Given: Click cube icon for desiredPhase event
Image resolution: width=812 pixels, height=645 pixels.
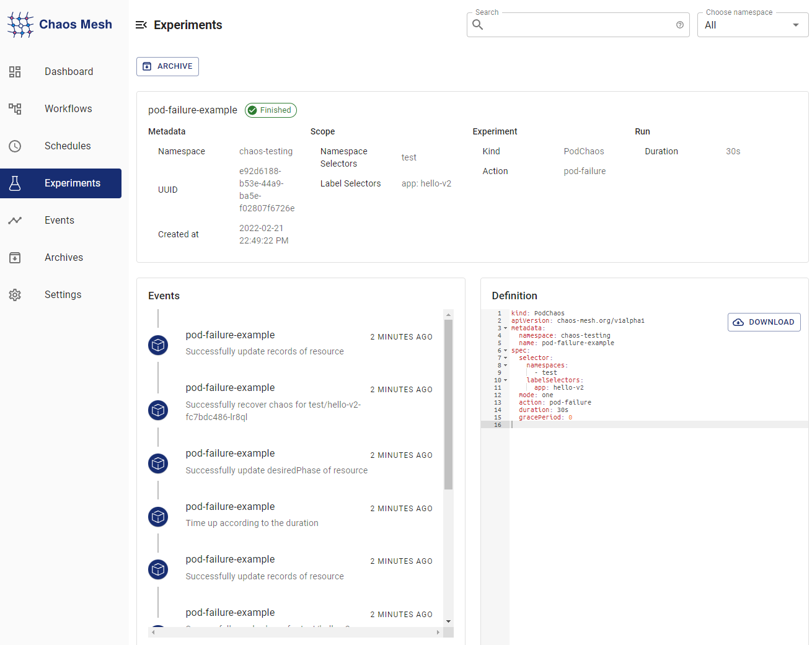Looking at the screenshot, I should point(158,463).
